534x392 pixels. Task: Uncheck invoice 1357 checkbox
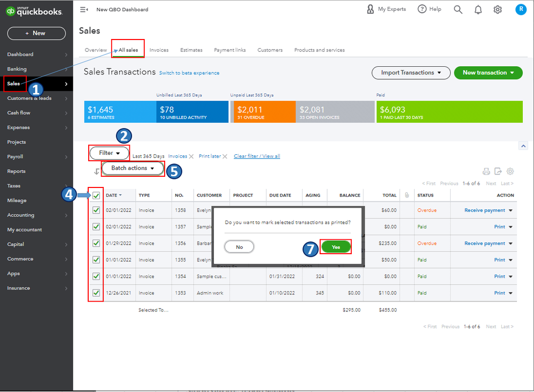96,226
